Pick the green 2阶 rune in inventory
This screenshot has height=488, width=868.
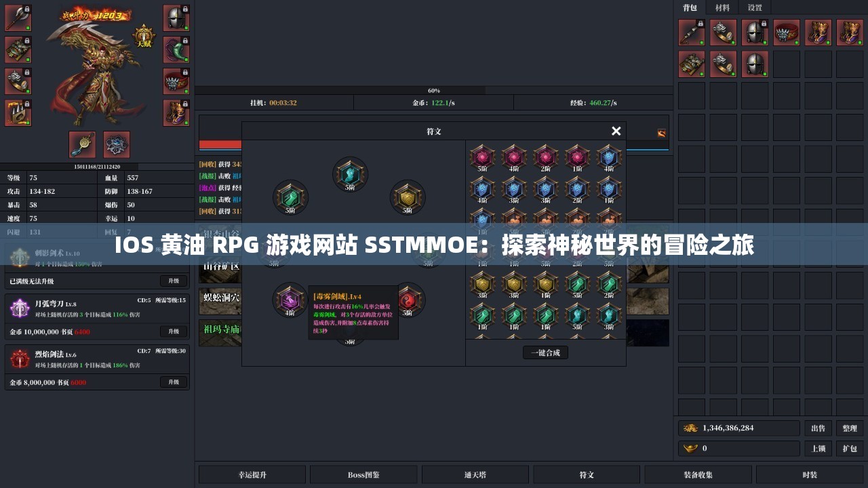click(610, 285)
